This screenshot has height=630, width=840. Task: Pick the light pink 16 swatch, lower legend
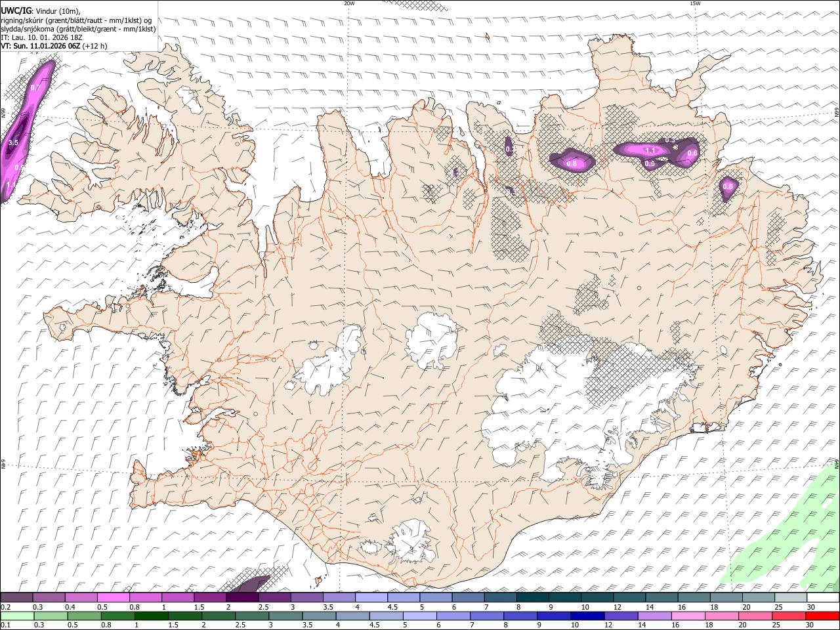click(x=688, y=616)
